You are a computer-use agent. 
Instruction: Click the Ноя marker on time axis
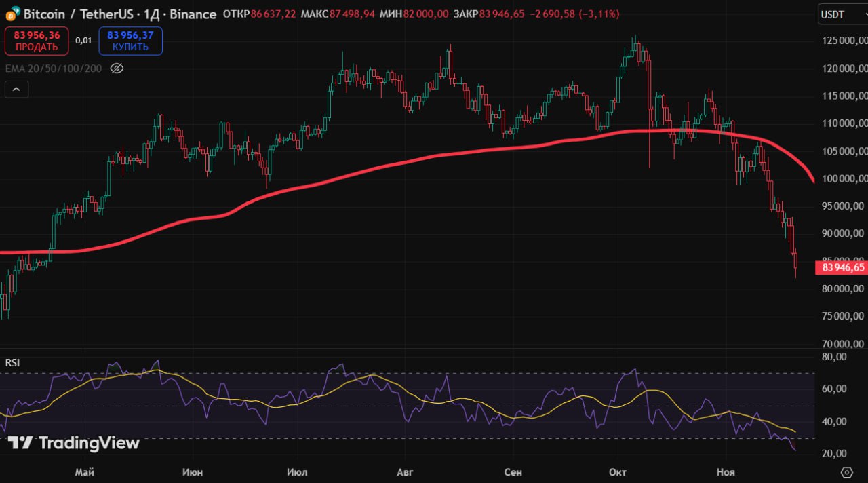pyautogui.click(x=726, y=472)
